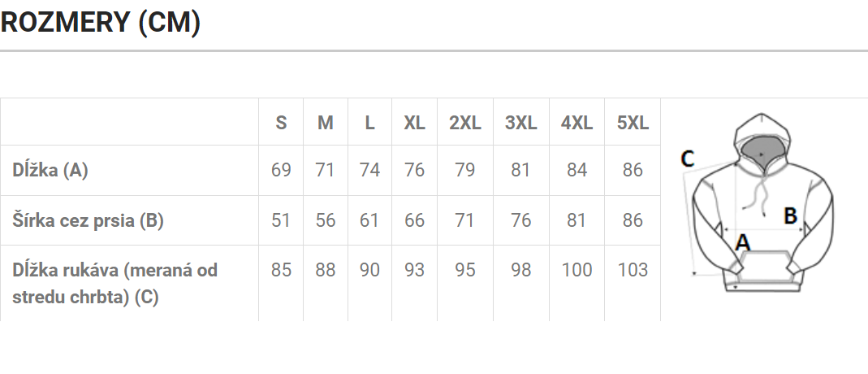This screenshot has width=868, height=374.
Task: Select the M size column header
Action: pyautogui.click(x=326, y=123)
